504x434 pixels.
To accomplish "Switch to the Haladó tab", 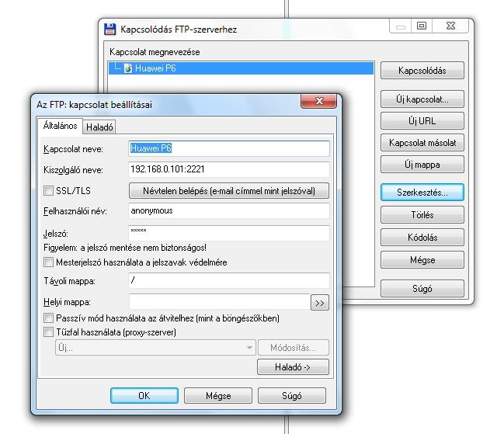I will coord(99,127).
